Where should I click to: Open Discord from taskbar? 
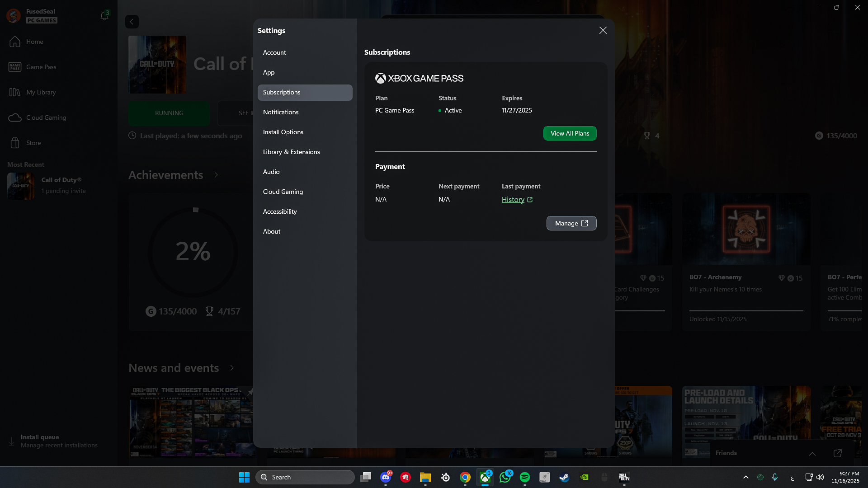386,477
